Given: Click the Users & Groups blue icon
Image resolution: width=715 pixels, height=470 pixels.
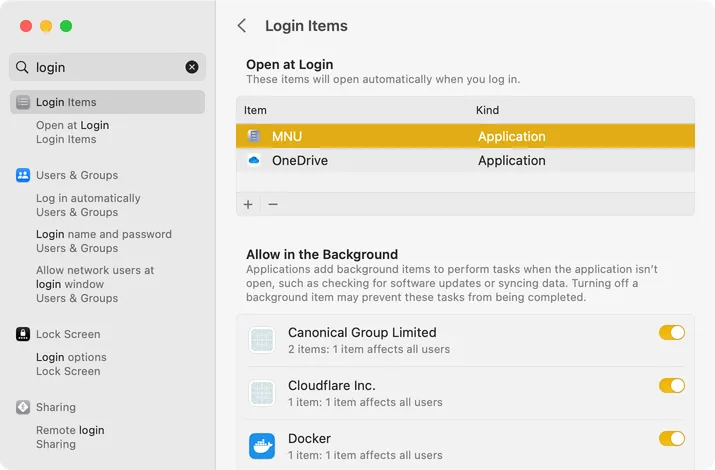Looking at the screenshot, I should [23, 175].
